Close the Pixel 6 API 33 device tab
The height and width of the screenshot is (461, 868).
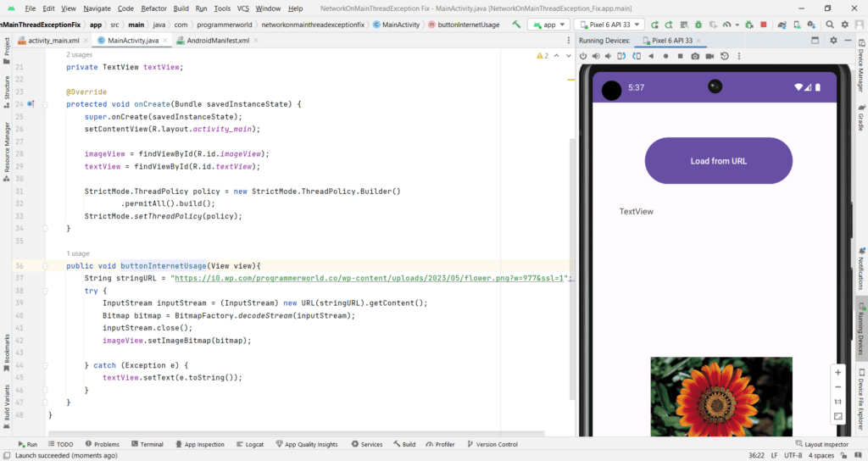coord(698,41)
